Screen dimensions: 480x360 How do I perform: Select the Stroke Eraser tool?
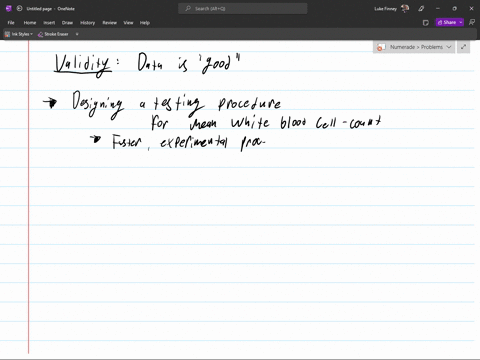coord(53,34)
